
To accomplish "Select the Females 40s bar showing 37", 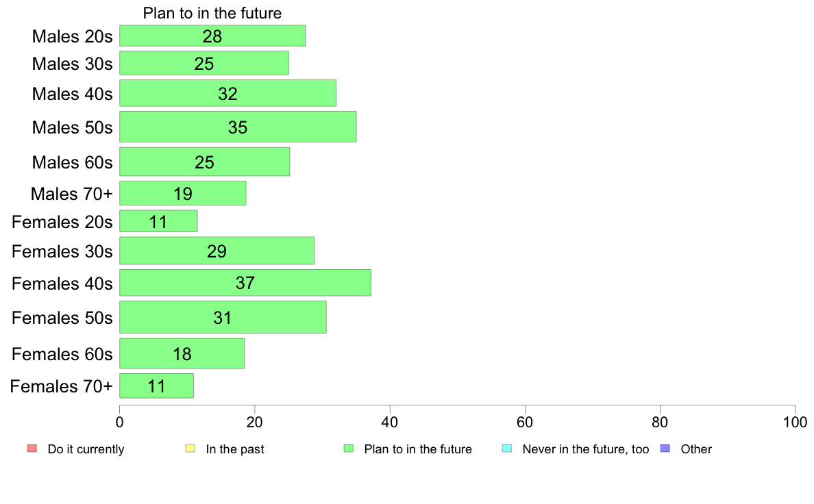I will (245, 283).
